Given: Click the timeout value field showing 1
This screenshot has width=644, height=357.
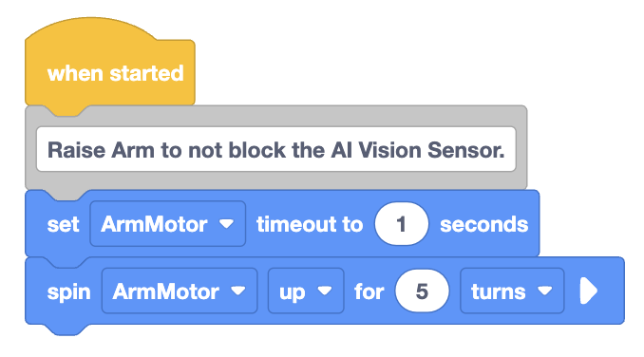Looking at the screenshot, I should (x=401, y=224).
